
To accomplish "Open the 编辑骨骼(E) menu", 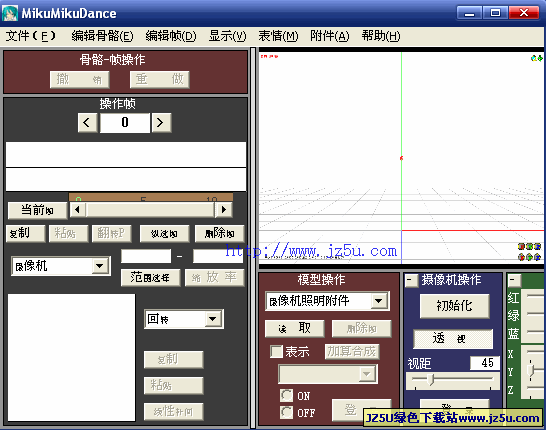I will pos(102,36).
